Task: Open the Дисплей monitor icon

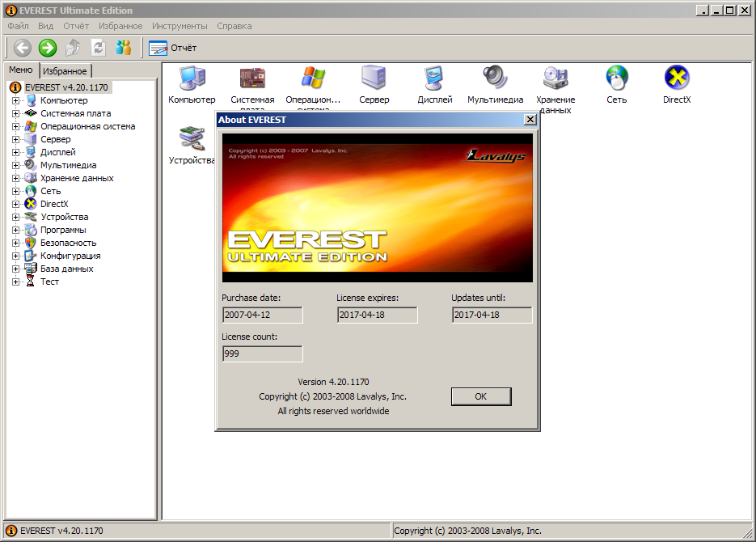Action: 435,78
